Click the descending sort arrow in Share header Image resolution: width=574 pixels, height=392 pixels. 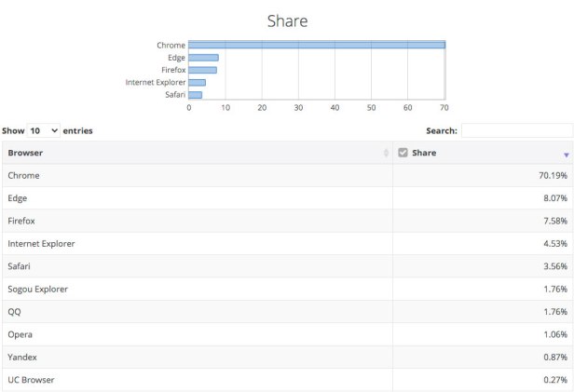click(x=566, y=155)
